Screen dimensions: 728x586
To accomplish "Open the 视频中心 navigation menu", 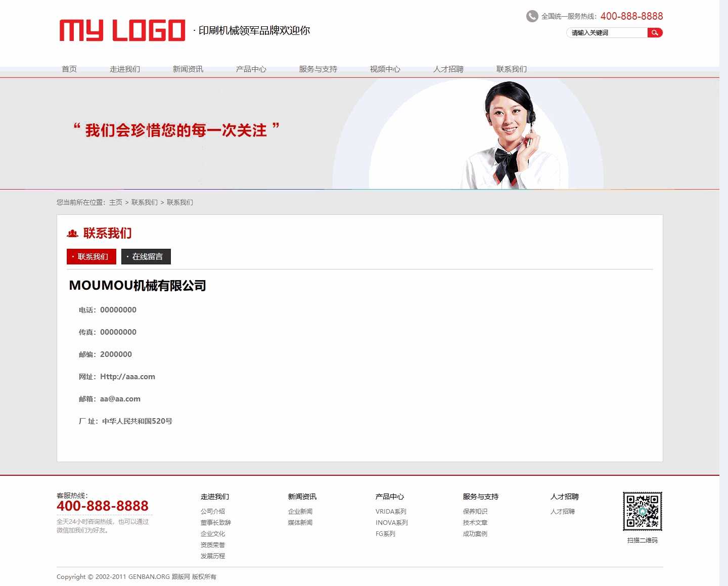I will point(386,69).
